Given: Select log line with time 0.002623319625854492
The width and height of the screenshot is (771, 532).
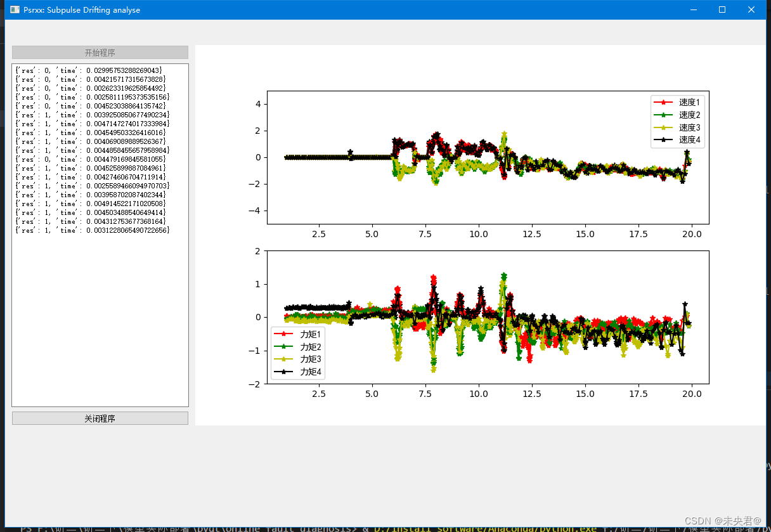Looking at the screenshot, I should click(90, 88).
